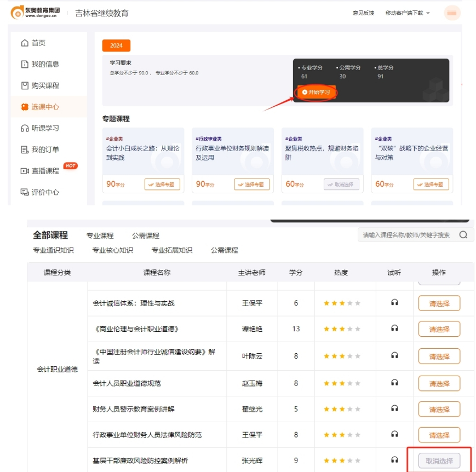Select the orange 选课中心 gear icon
The width and height of the screenshot is (476, 472).
[24, 106]
